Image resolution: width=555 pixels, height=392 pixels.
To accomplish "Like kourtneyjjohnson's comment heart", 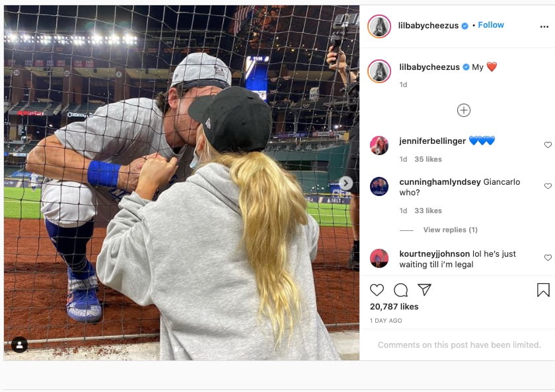I will click(546, 257).
